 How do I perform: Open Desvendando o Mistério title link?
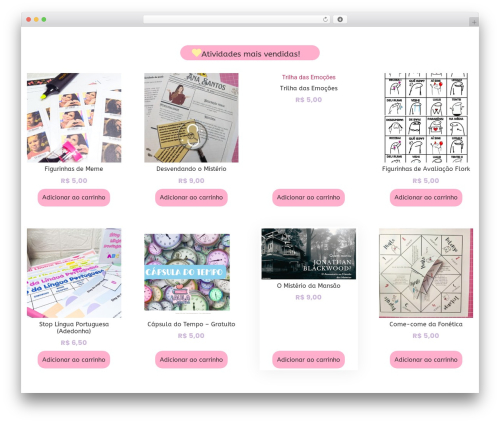[x=191, y=169]
